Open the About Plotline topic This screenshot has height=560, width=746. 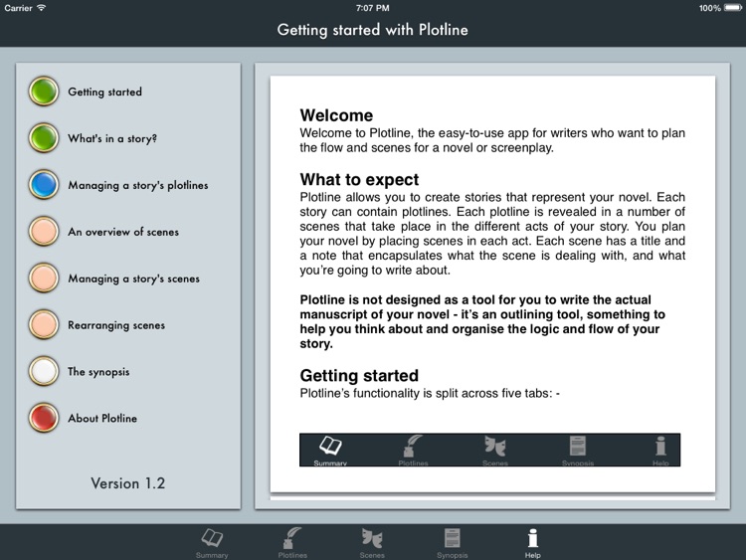coord(102,418)
